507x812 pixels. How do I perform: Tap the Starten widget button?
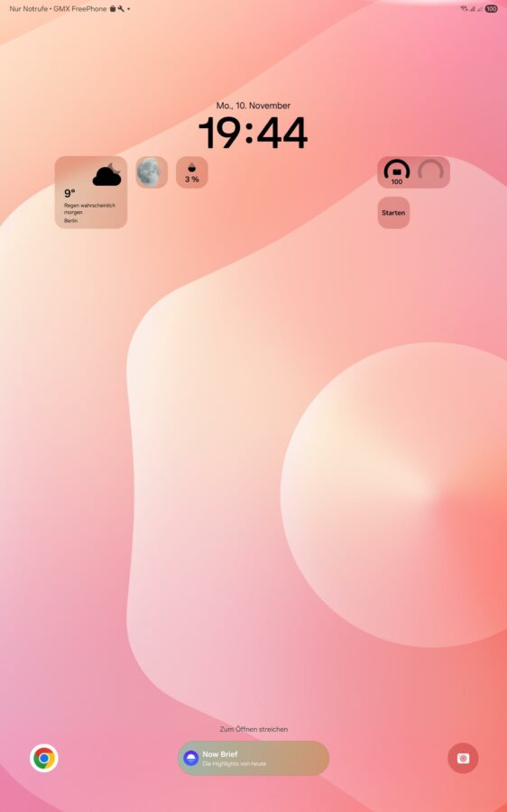[393, 212]
